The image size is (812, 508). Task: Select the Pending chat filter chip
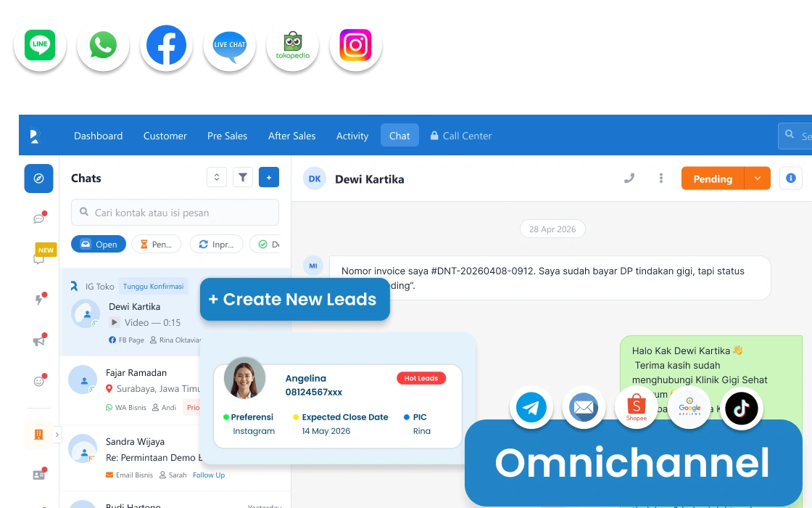(x=157, y=244)
